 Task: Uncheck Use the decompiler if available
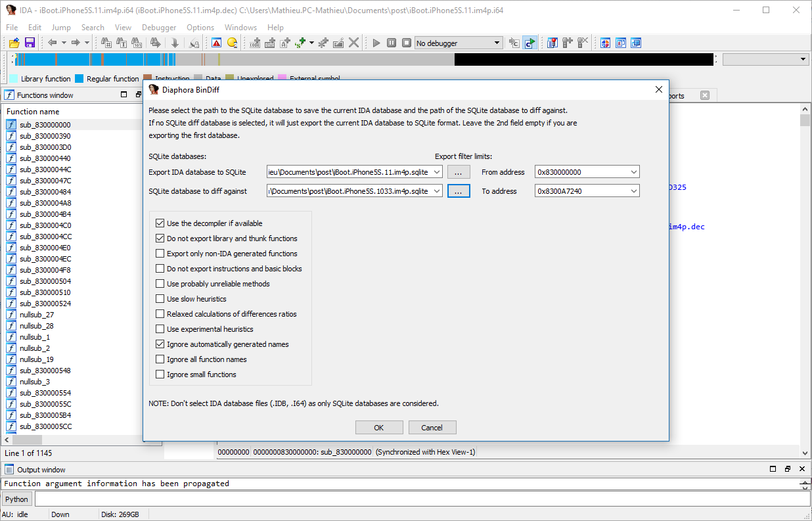(160, 223)
